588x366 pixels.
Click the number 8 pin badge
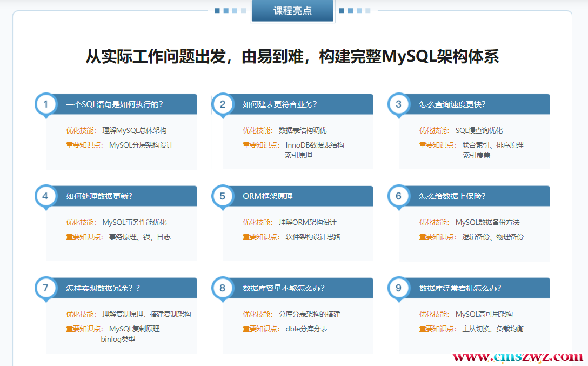tap(222, 288)
